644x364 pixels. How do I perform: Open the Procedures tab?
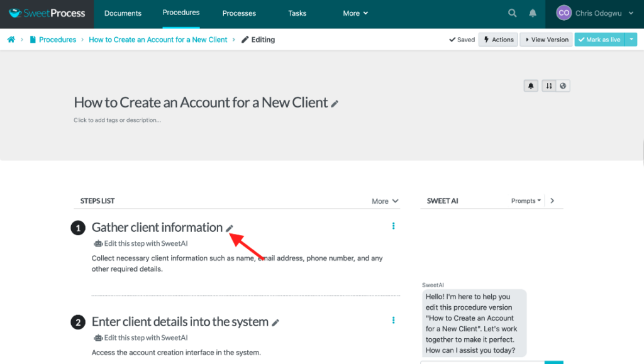point(181,13)
